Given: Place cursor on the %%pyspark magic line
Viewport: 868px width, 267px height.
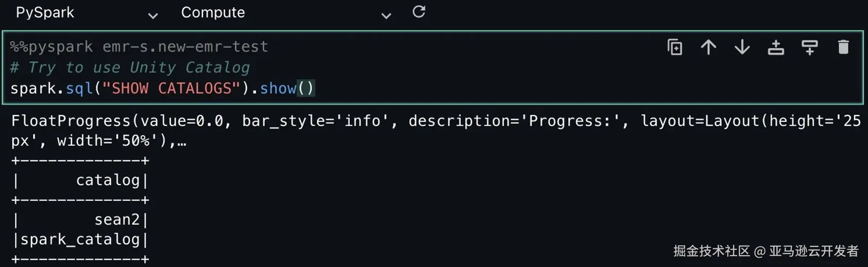Looking at the screenshot, I should (x=139, y=47).
